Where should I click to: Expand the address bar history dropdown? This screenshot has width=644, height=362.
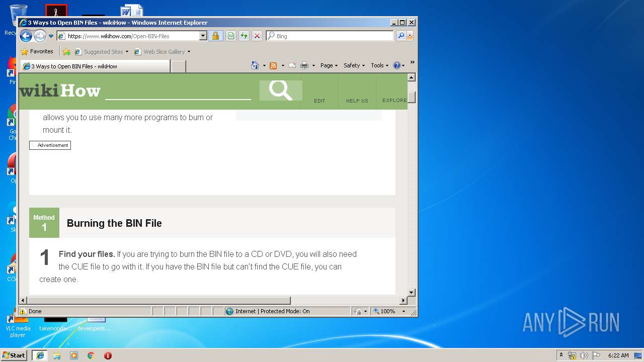[203, 36]
